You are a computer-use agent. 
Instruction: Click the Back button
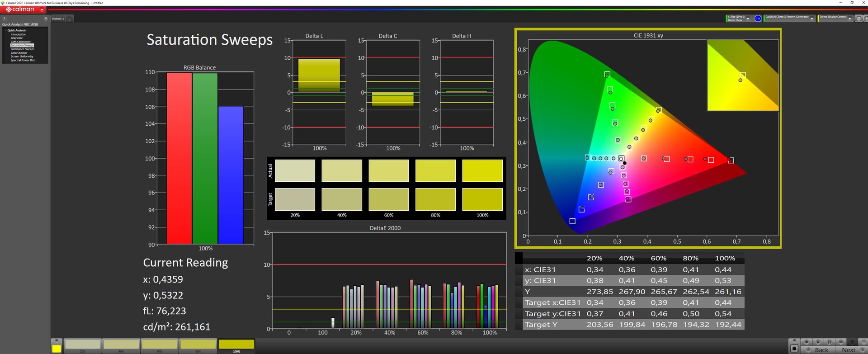(x=821, y=350)
